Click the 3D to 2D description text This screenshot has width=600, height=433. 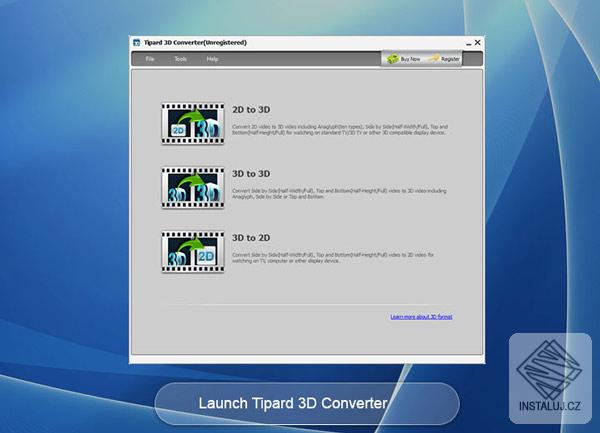pyautogui.click(x=333, y=257)
